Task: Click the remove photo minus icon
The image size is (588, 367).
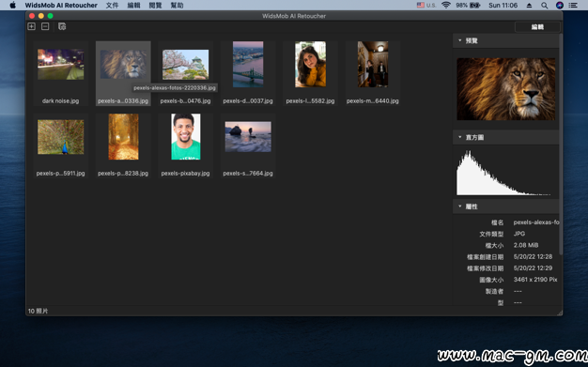Action: (45, 26)
